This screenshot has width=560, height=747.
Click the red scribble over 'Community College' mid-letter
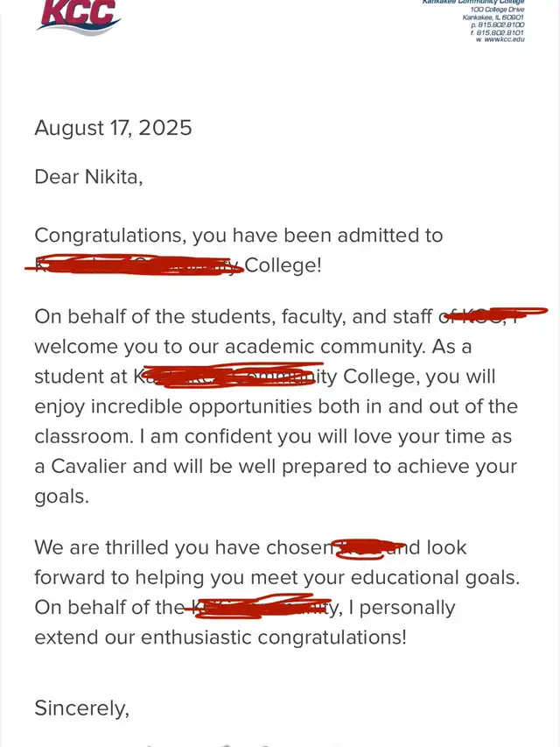pos(231,377)
